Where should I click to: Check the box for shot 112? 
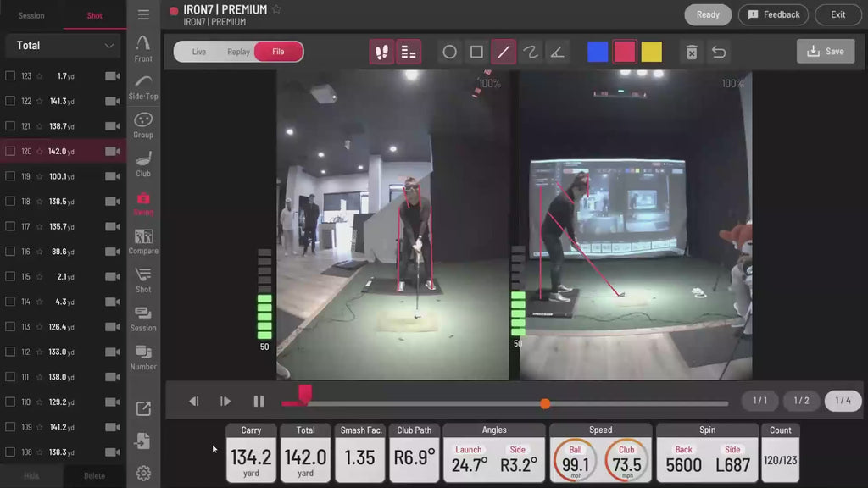click(x=10, y=352)
